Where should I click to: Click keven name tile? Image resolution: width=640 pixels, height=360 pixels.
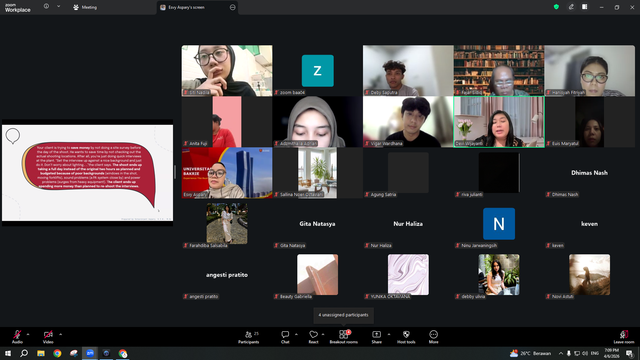pyautogui.click(x=589, y=224)
